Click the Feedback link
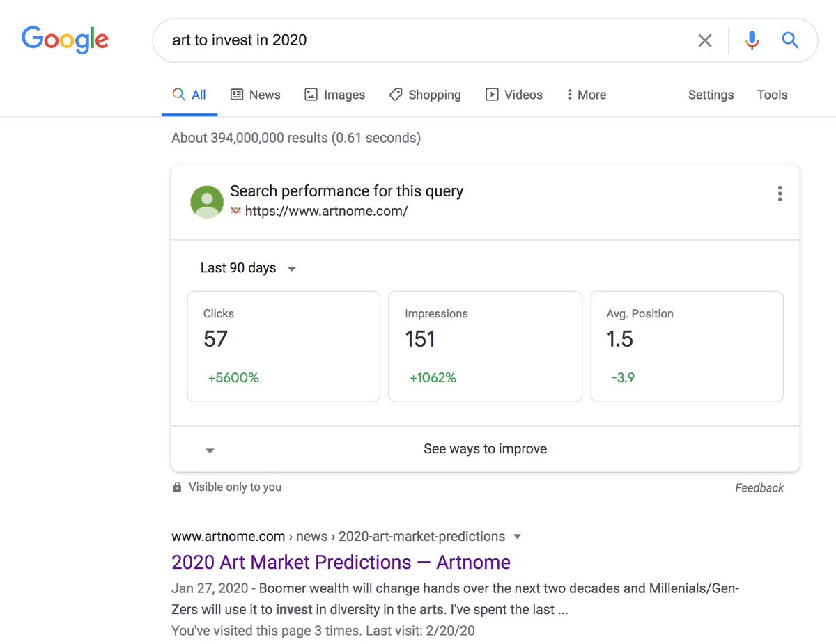The width and height of the screenshot is (836, 644). (759, 488)
